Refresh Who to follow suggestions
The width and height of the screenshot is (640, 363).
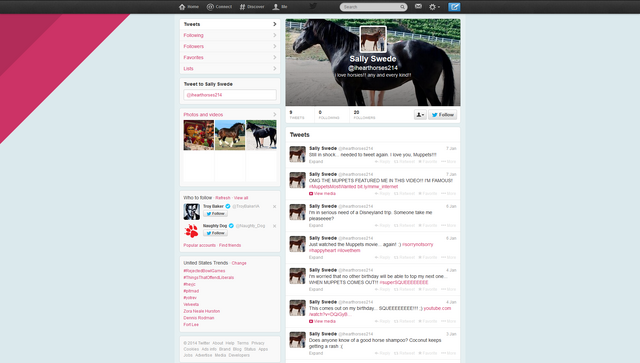(x=223, y=198)
